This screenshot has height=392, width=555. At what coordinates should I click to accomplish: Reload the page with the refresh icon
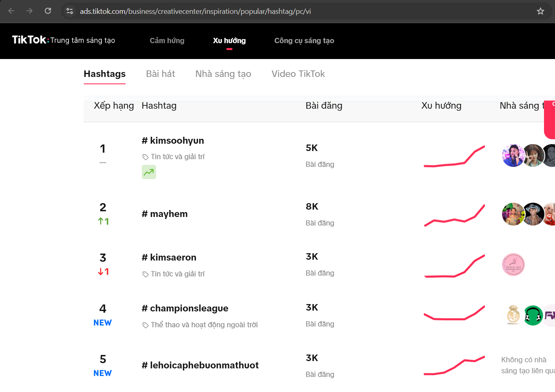[48, 11]
